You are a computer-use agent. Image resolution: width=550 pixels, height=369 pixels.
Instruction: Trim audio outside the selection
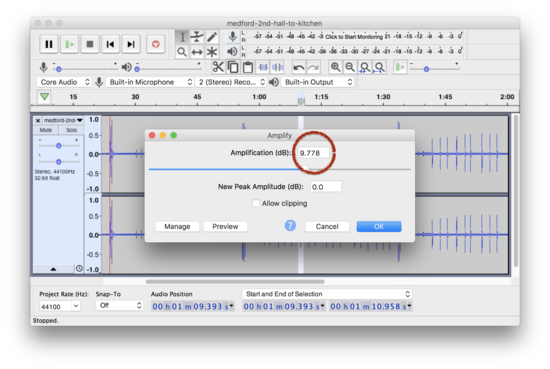click(263, 67)
